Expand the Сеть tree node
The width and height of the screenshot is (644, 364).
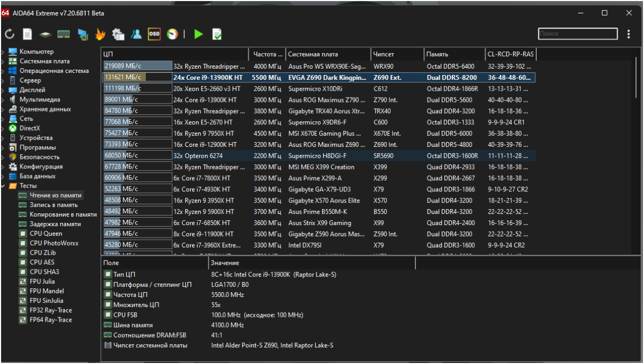(x=3, y=119)
